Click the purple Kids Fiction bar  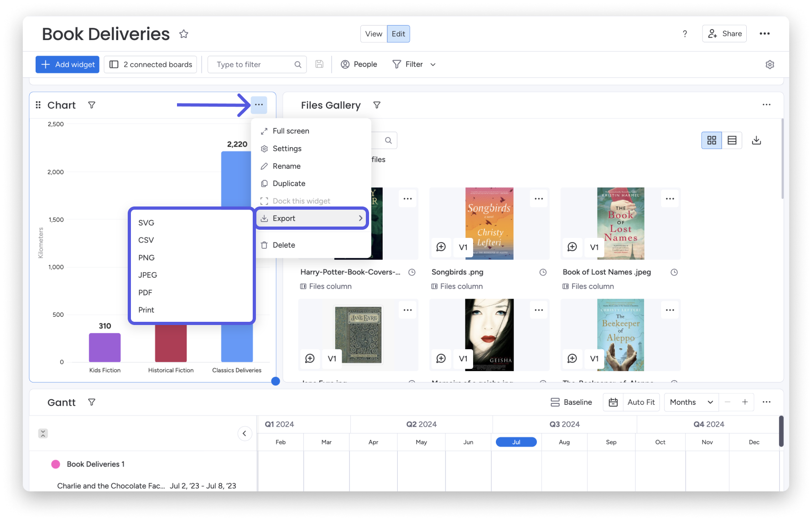tap(105, 348)
